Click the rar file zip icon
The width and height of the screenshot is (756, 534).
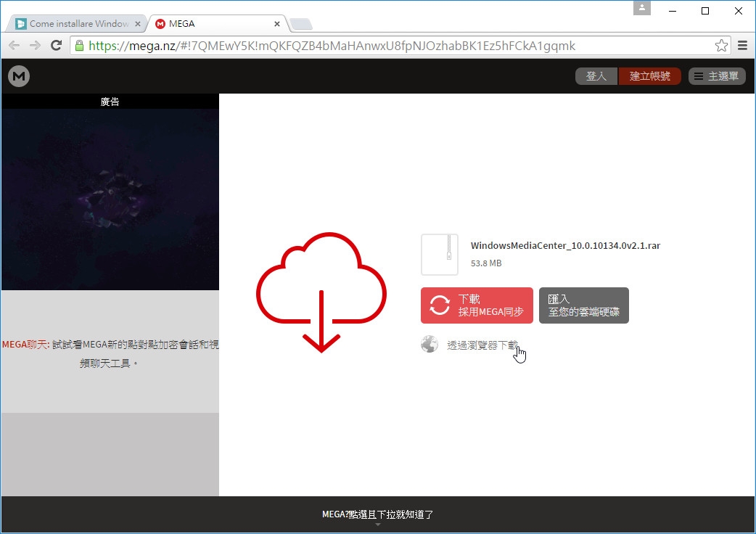[x=439, y=255]
